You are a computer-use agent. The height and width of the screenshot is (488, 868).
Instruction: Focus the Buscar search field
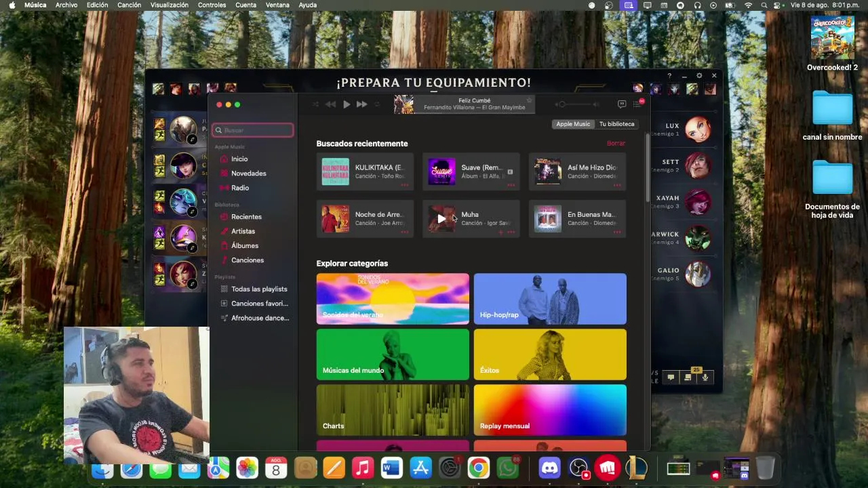[253, 130]
